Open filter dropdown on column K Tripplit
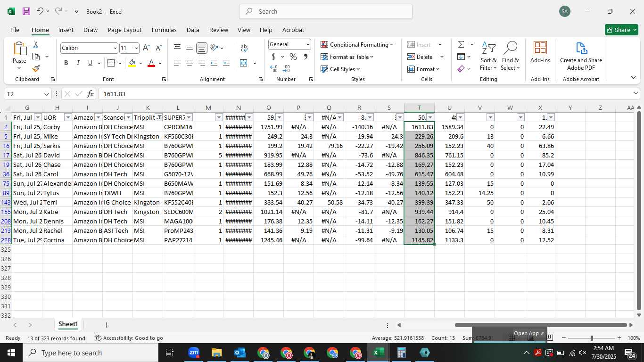This screenshot has height=362, width=644. pyautogui.click(x=159, y=117)
